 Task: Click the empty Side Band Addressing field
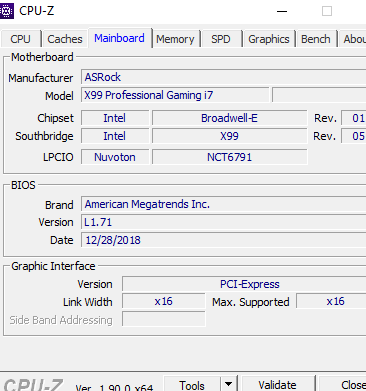[163, 319]
